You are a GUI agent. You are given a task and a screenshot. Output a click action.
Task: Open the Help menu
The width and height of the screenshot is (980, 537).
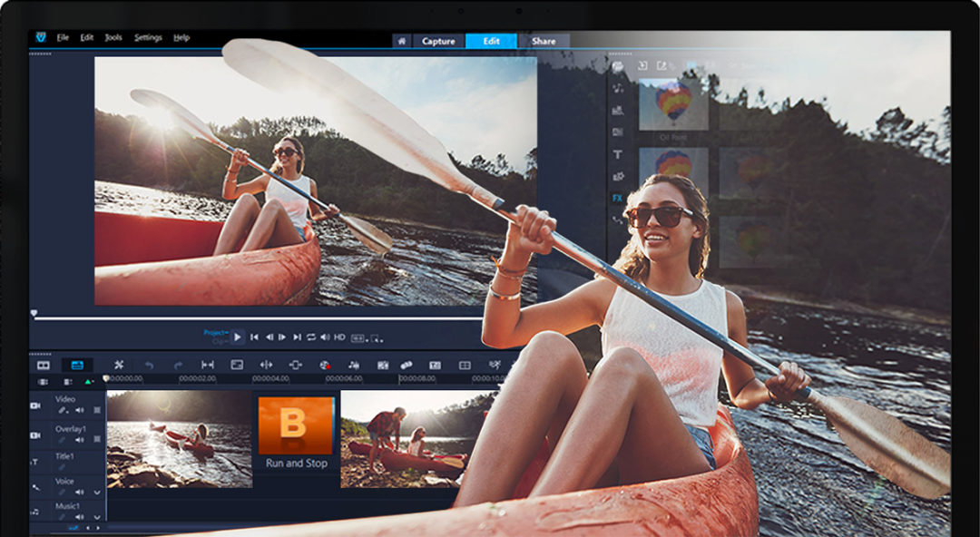click(181, 37)
